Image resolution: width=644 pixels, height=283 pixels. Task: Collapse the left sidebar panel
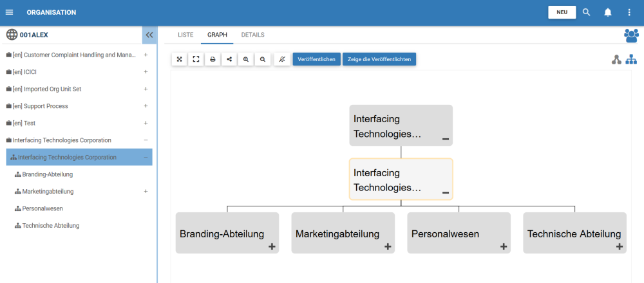[149, 35]
